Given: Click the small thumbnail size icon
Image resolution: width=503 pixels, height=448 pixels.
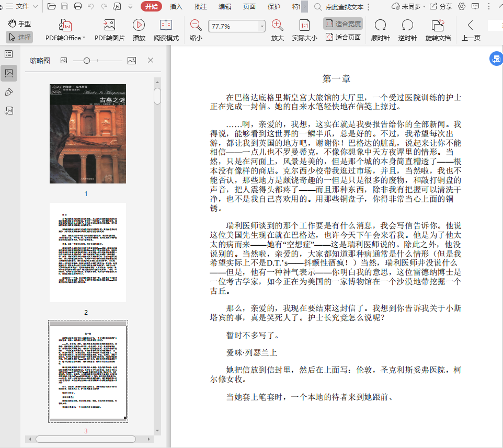Looking at the screenshot, I should (64, 60).
